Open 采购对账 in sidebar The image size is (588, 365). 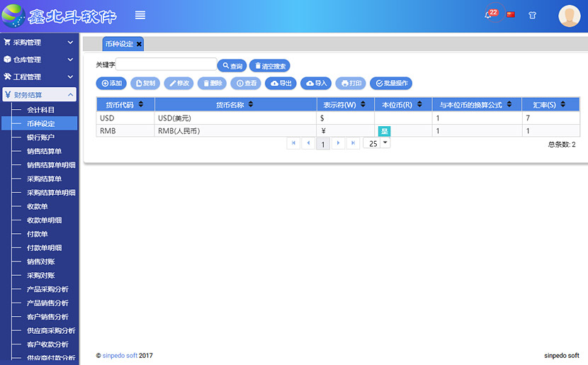tap(40, 275)
